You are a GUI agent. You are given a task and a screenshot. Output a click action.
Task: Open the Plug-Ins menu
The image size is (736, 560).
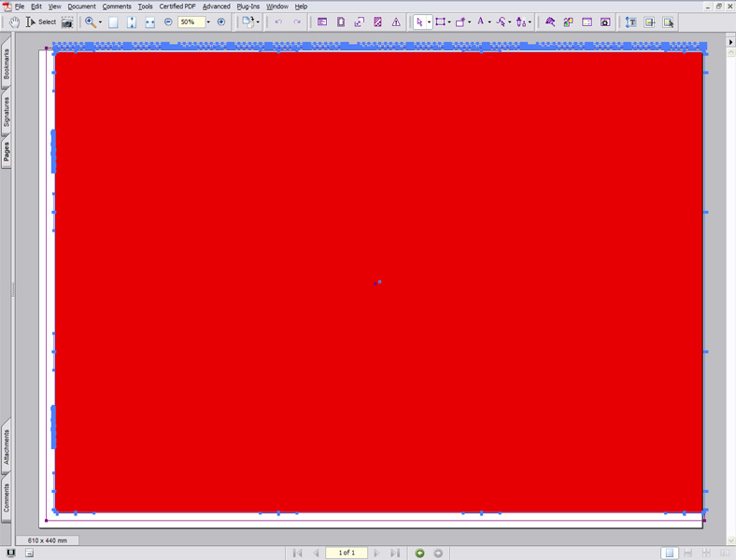click(x=248, y=7)
